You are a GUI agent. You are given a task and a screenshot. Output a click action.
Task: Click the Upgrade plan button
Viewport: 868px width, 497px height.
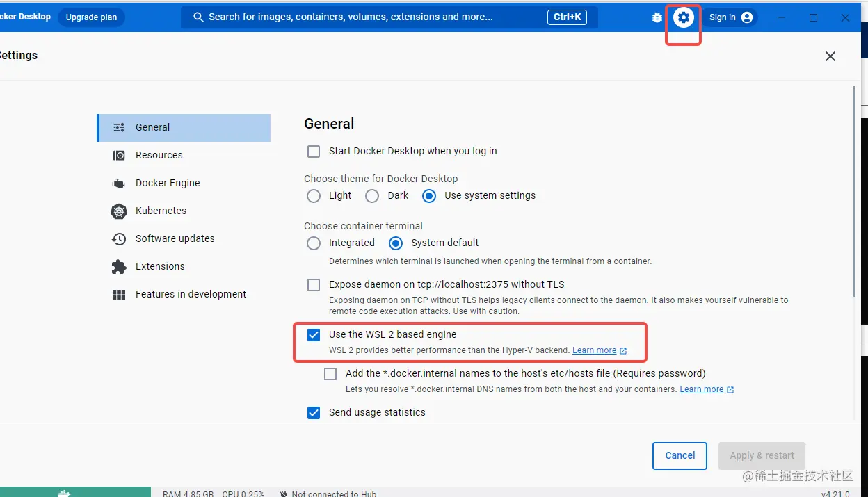[91, 17]
